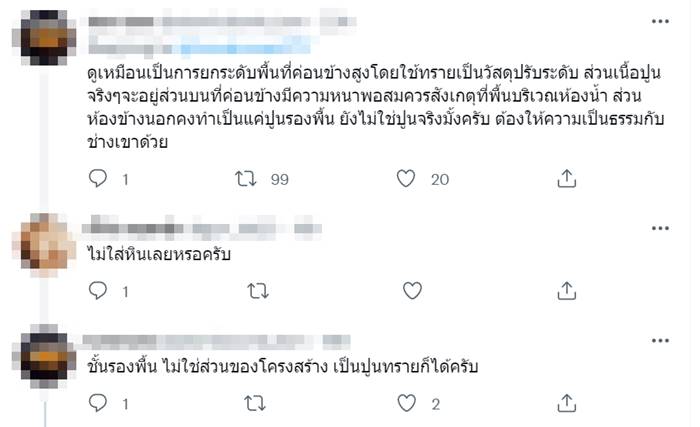The width and height of the screenshot is (700, 427).
Task: Share the third tweet starting 'ชั้นรองพื้น'
Action: point(566,403)
